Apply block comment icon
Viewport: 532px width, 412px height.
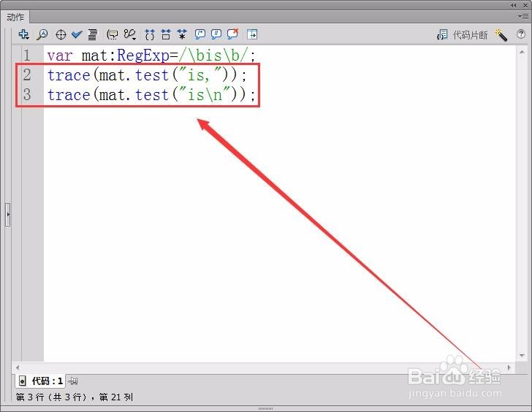pos(199,34)
